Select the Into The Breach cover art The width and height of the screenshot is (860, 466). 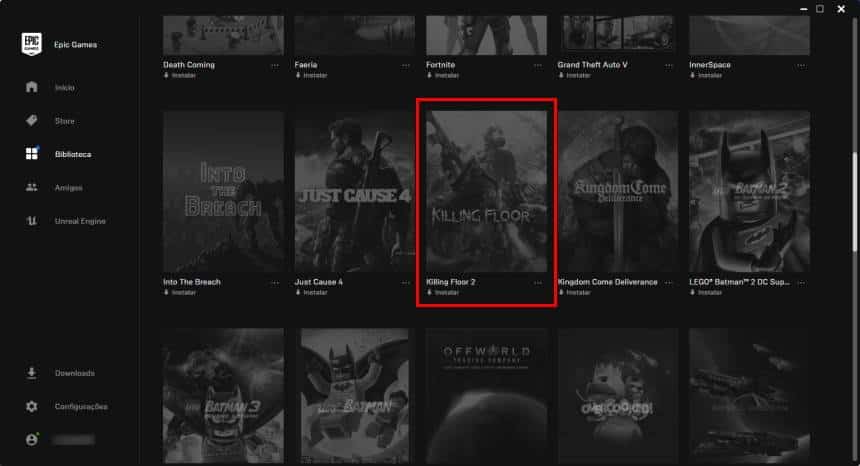tap(223, 191)
